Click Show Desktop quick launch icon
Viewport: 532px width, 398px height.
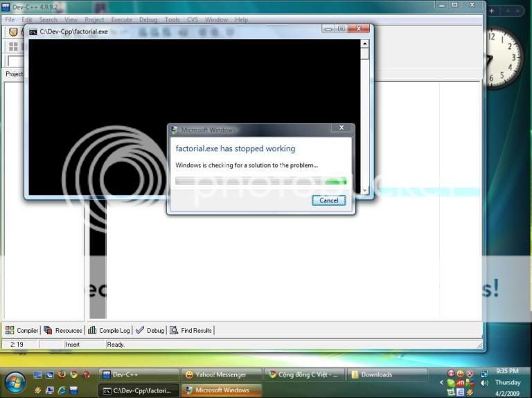tap(37, 374)
